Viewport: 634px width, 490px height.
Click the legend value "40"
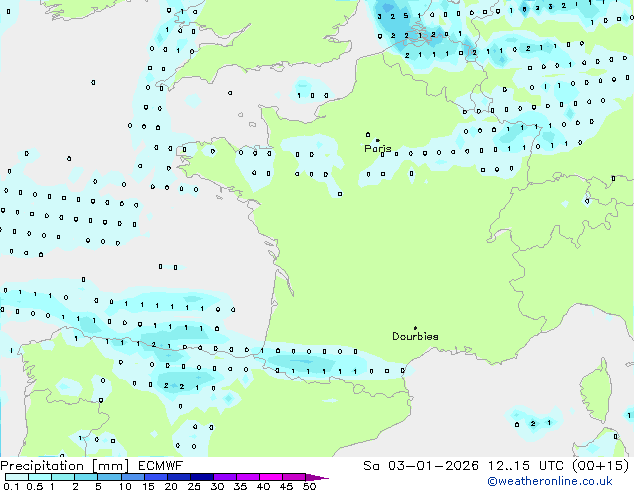263,486
